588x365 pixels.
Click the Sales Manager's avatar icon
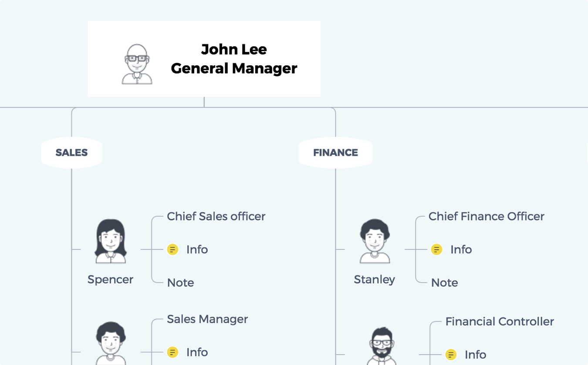coord(111,343)
